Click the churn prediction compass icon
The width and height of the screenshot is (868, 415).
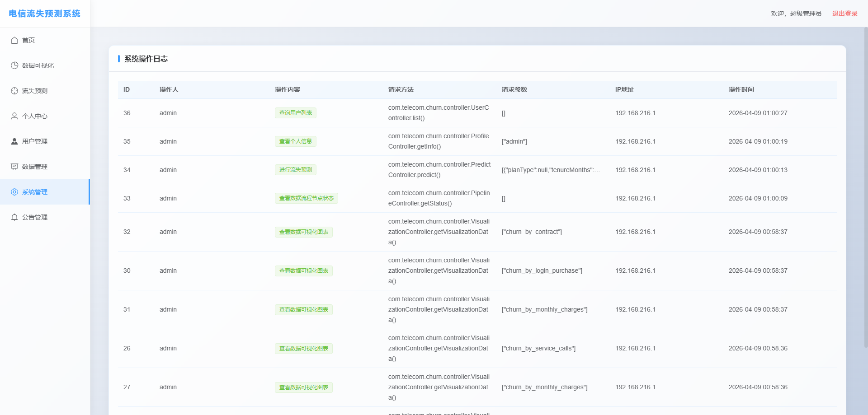pos(14,91)
